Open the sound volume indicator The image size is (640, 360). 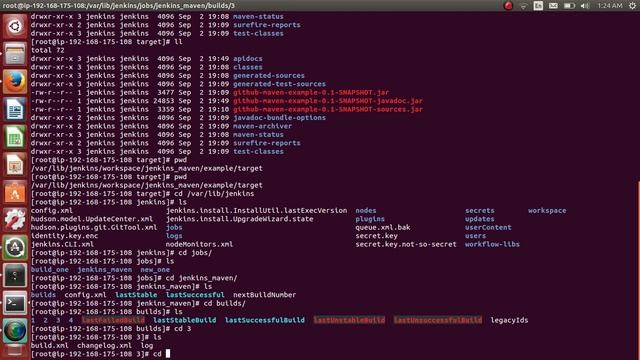[585, 6]
